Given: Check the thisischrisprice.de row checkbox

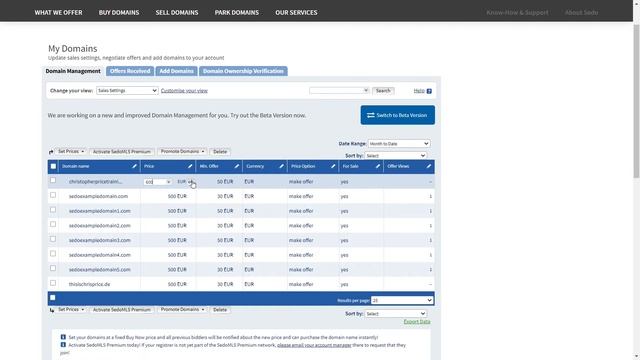Looking at the screenshot, I should [53, 283].
